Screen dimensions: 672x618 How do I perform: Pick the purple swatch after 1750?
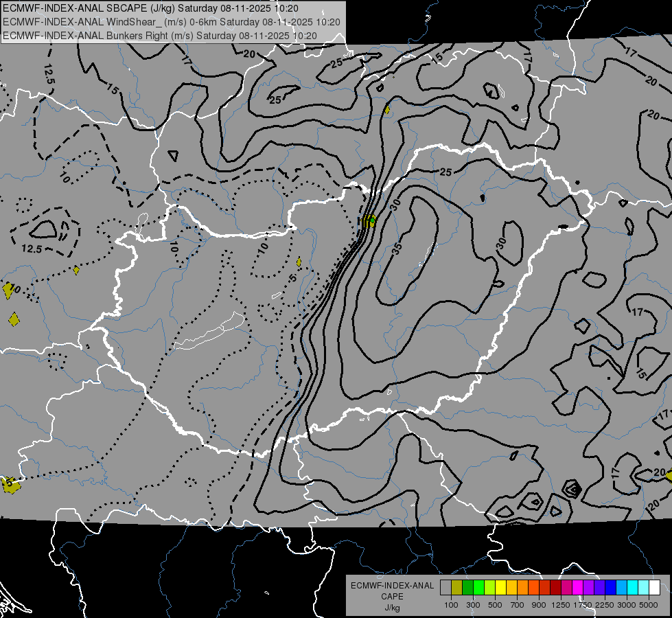(589, 588)
